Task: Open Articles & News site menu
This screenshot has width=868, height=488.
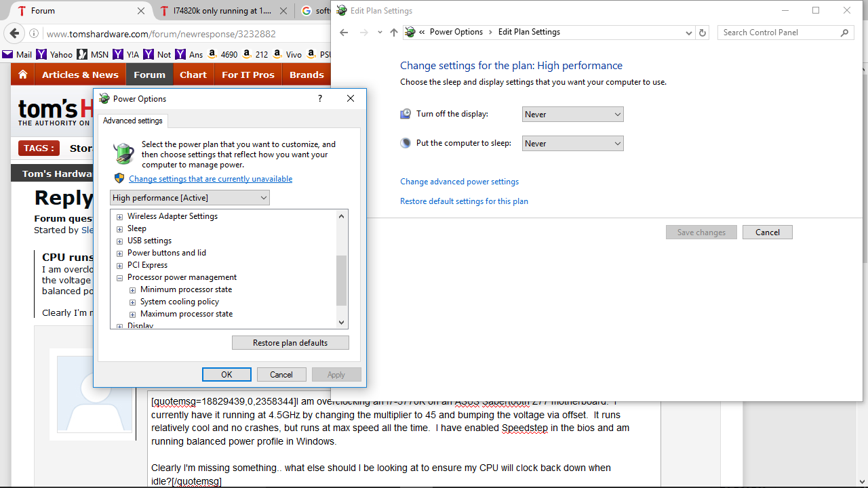Action: [80, 75]
